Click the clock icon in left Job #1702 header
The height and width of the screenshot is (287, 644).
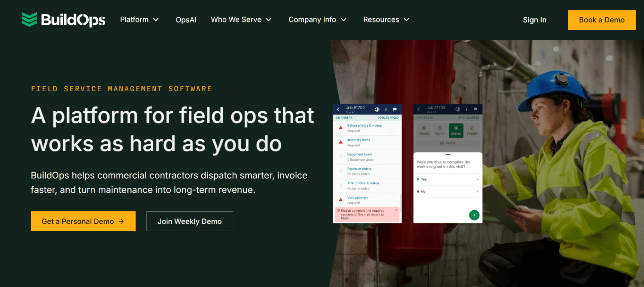[377, 109]
